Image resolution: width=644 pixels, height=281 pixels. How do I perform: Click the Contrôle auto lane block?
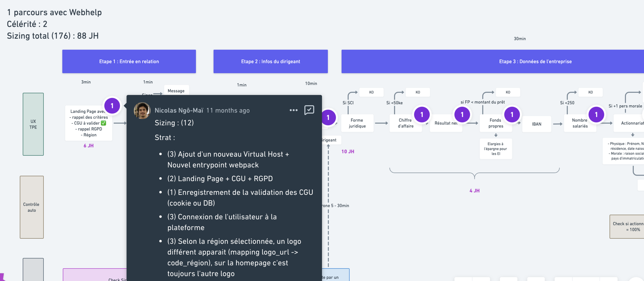(32, 207)
